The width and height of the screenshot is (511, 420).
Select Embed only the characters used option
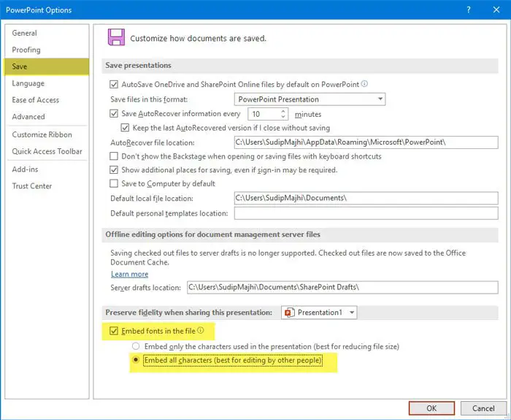[136, 346]
